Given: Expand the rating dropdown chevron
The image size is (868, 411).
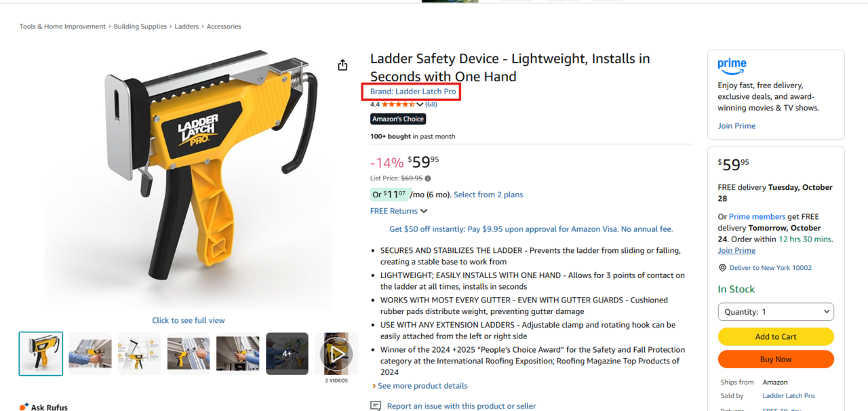Looking at the screenshot, I should (x=420, y=104).
